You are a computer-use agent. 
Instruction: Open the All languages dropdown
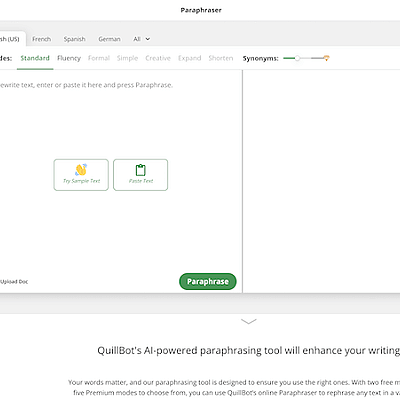point(141,39)
